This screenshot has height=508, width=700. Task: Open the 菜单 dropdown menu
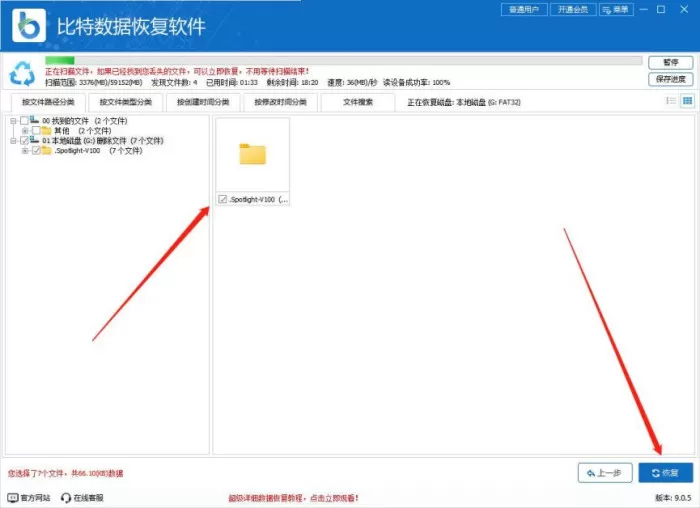[x=616, y=9]
